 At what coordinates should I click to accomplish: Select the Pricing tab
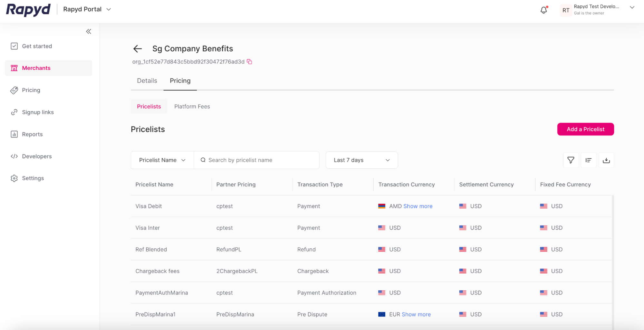tap(180, 81)
